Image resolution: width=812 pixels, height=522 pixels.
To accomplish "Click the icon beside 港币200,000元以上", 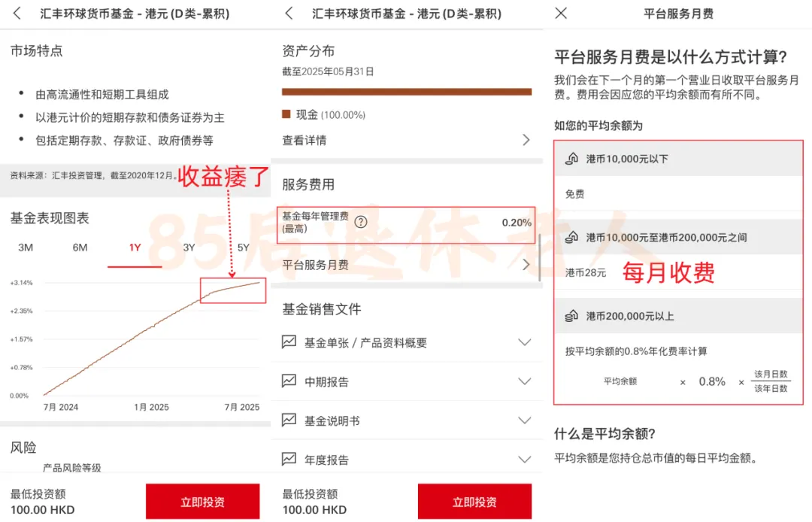I will coord(571,316).
